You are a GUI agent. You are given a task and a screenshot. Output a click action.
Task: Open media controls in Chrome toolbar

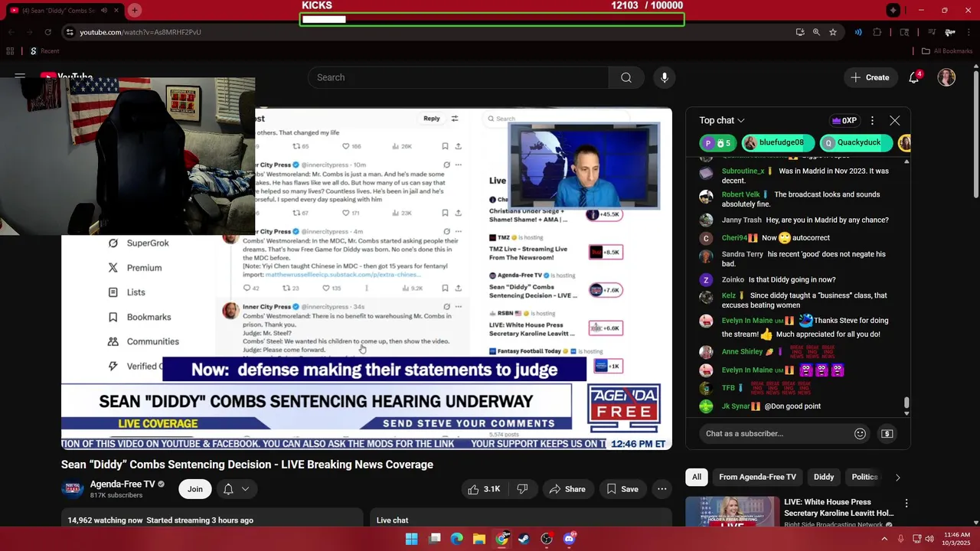[x=932, y=32]
